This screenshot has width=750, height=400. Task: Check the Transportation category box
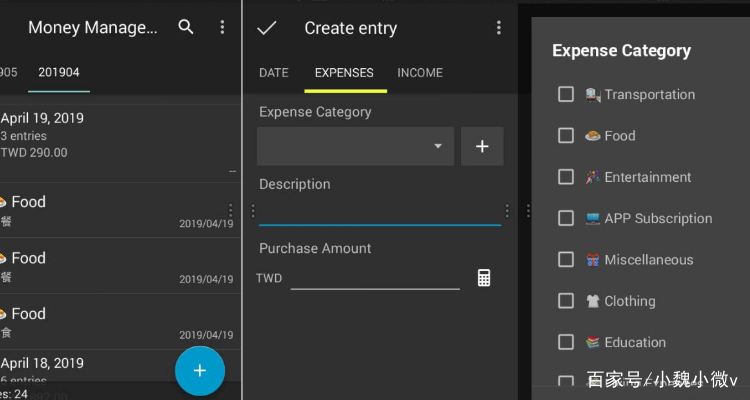click(x=566, y=94)
